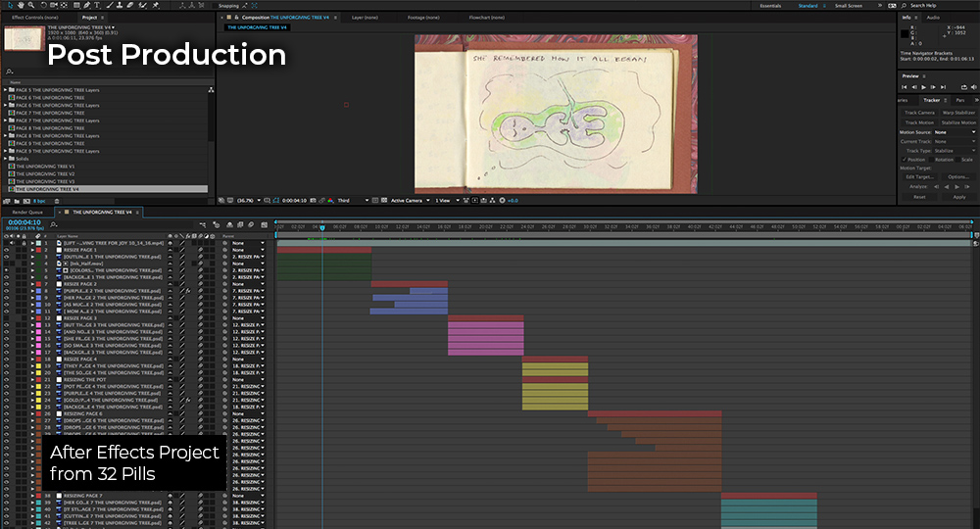Image resolution: width=980 pixels, height=529 pixels.
Task: Click the Track Motion button
Action: (919, 122)
